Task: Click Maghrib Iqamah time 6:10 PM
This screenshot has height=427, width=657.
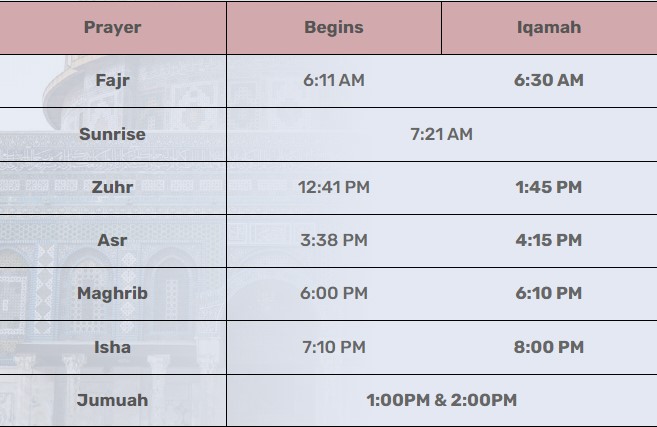Action: 548,293
